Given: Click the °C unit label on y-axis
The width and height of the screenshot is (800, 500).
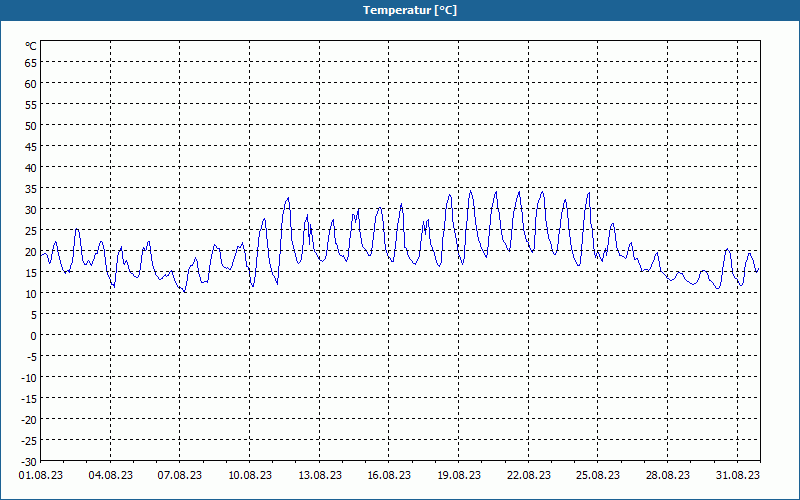Looking at the screenshot, I should pos(31,46).
